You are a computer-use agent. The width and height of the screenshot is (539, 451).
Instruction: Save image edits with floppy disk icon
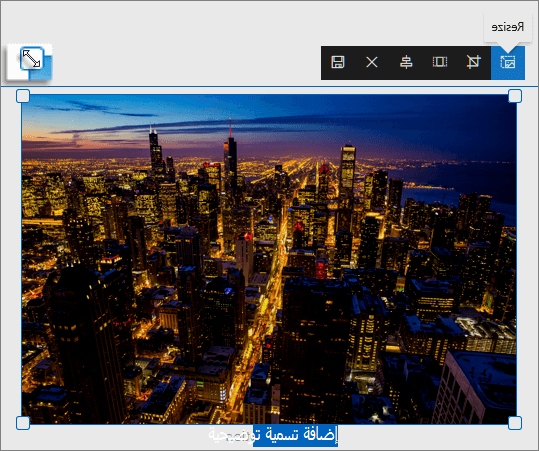338,62
